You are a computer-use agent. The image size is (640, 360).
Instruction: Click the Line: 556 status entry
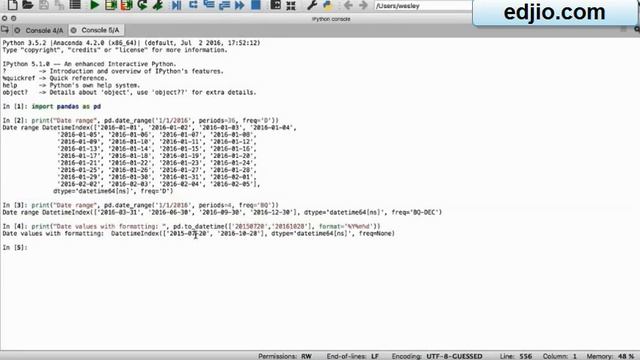[x=516, y=356]
